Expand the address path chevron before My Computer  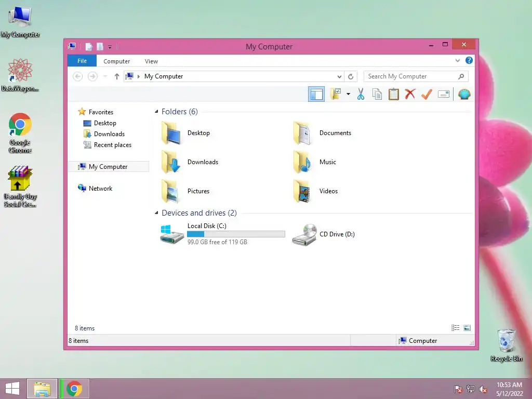[x=138, y=76]
